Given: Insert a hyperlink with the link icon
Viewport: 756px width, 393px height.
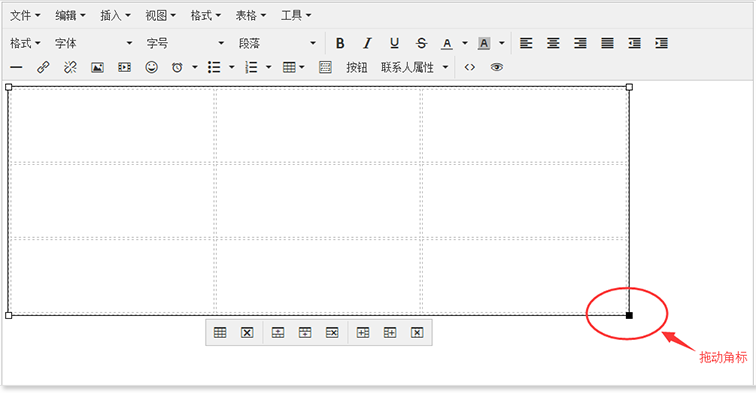Looking at the screenshot, I should tap(43, 67).
